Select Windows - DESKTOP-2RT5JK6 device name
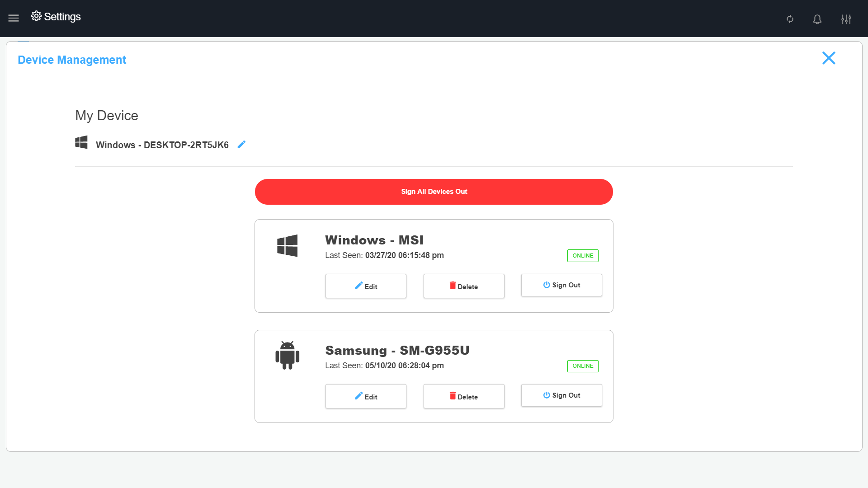The image size is (868, 488). [x=162, y=145]
